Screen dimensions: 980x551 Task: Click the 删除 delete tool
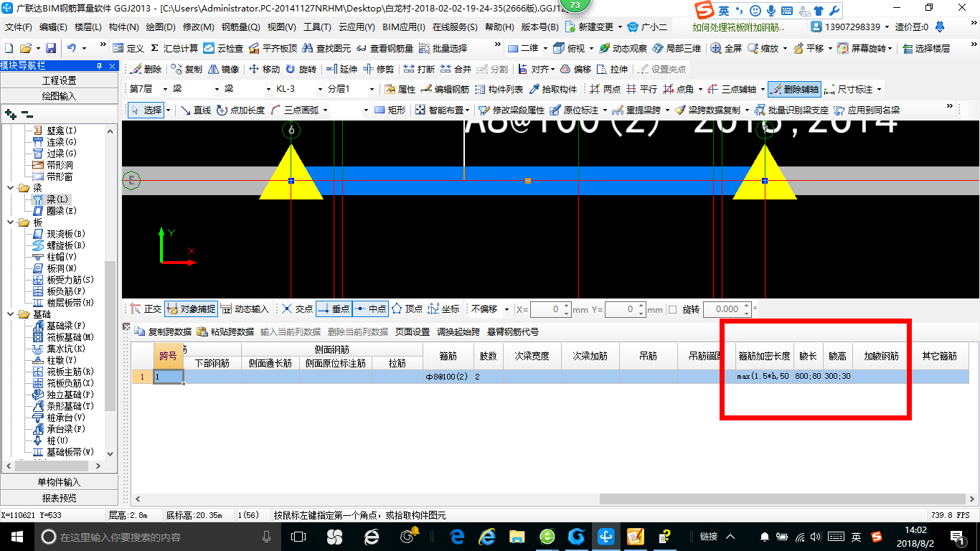pos(146,70)
